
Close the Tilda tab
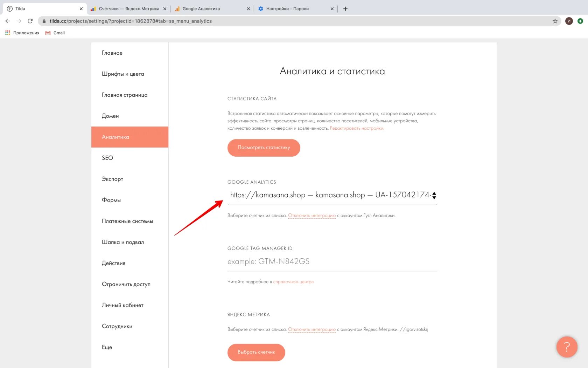pyautogui.click(x=81, y=9)
